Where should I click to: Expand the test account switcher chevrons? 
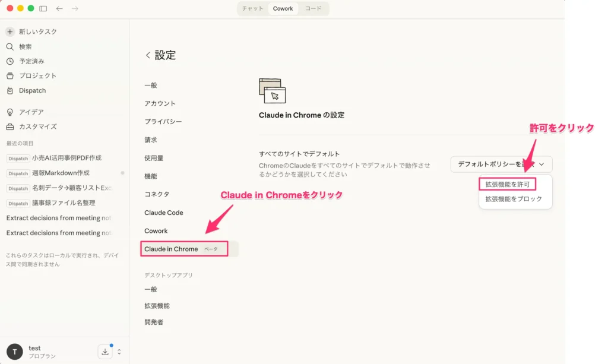tap(119, 352)
